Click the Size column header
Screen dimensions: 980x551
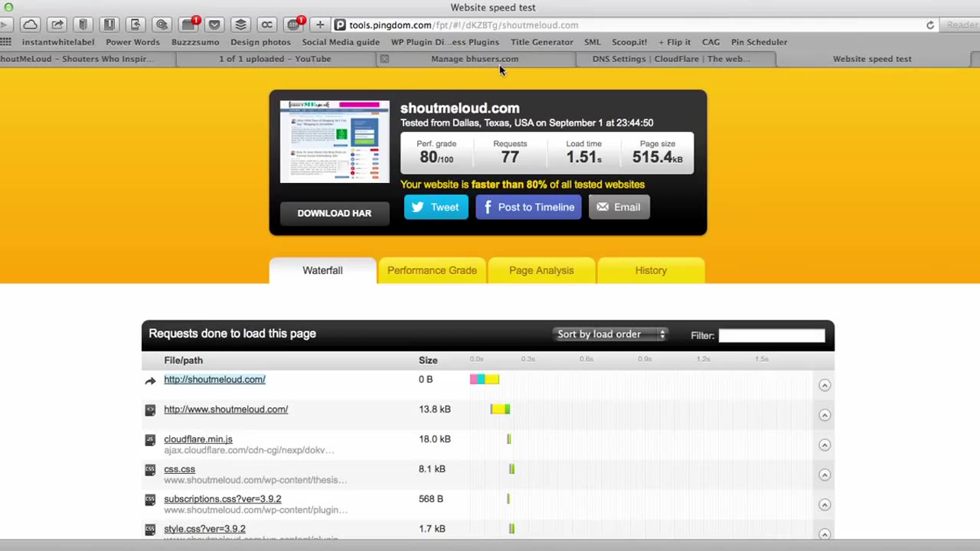tap(428, 360)
